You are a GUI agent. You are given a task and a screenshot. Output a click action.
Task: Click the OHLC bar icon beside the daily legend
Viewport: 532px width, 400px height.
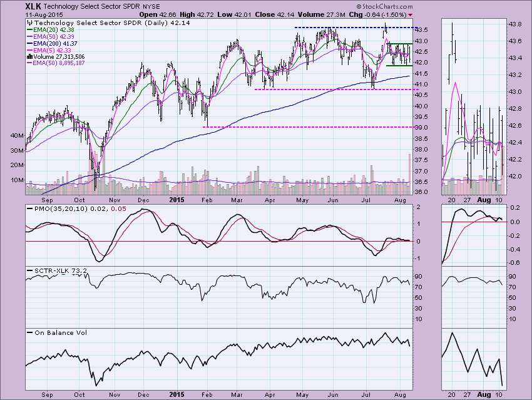coord(30,23)
